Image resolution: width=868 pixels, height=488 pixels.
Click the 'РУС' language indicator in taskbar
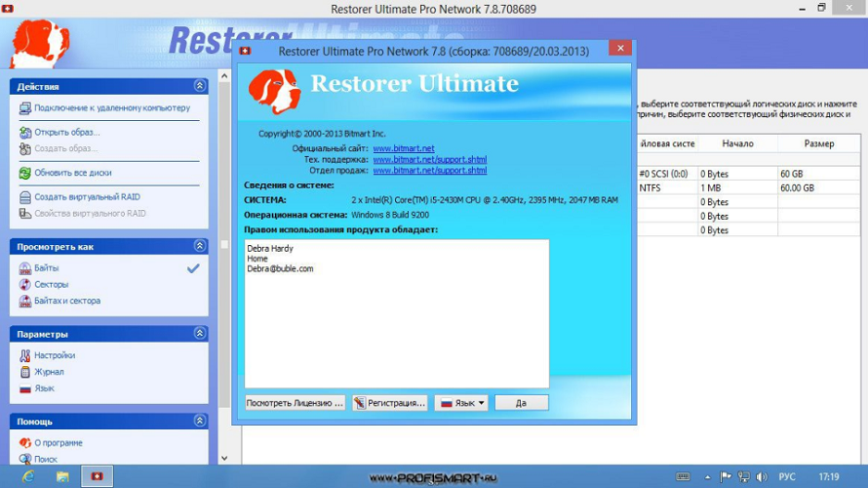point(787,477)
